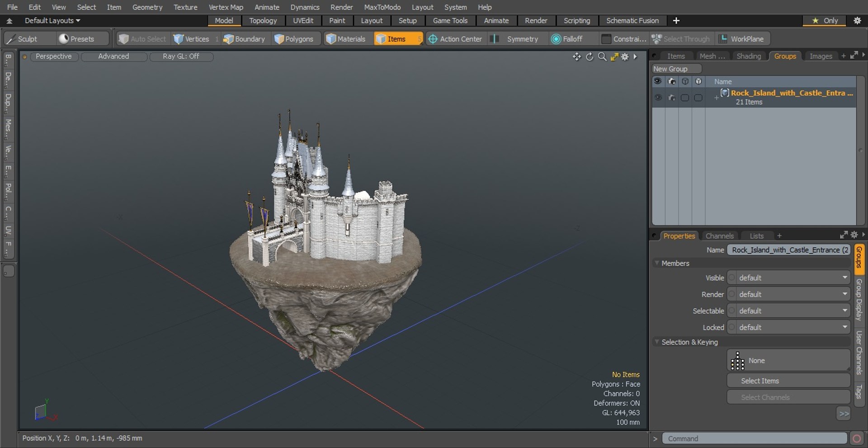Image resolution: width=868 pixels, height=448 pixels.
Task: Expand the Rock_Island group with plus sign
Action: click(x=716, y=98)
